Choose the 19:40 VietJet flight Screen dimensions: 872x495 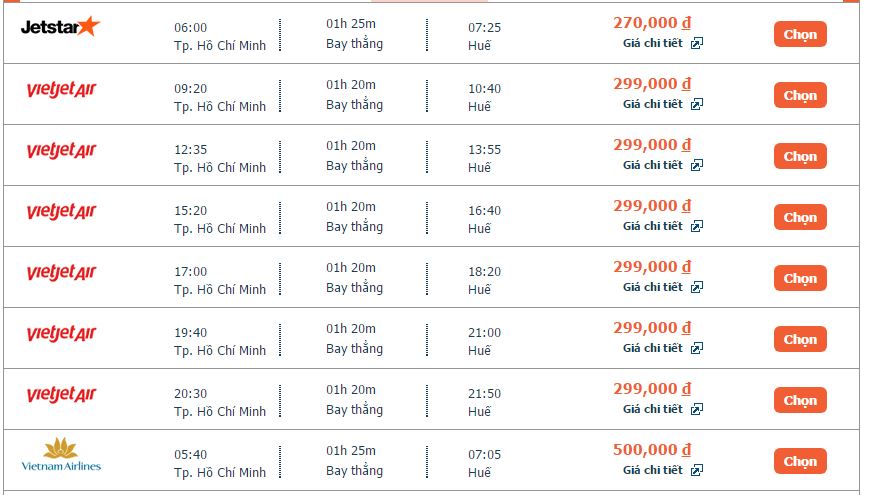pyautogui.click(x=800, y=339)
